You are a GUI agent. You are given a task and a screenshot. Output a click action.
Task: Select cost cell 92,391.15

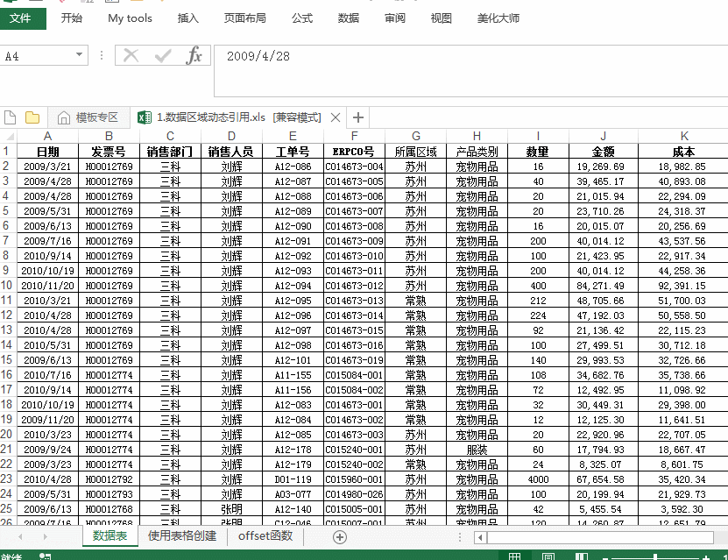(x=683, y=286)
